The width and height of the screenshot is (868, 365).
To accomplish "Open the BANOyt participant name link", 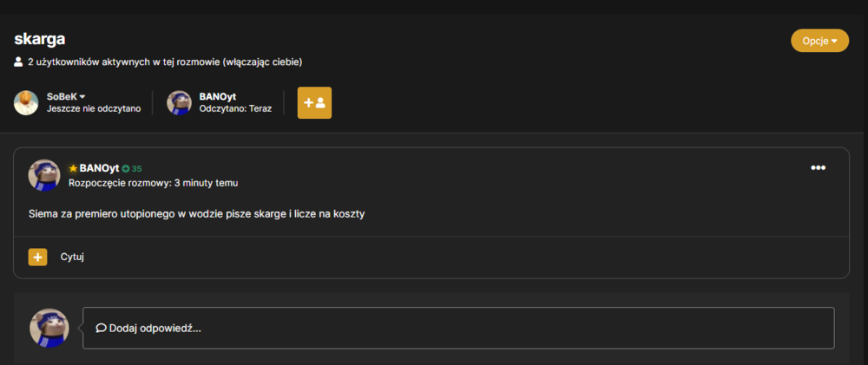I will pyautogui.click(x=218, y=97).
